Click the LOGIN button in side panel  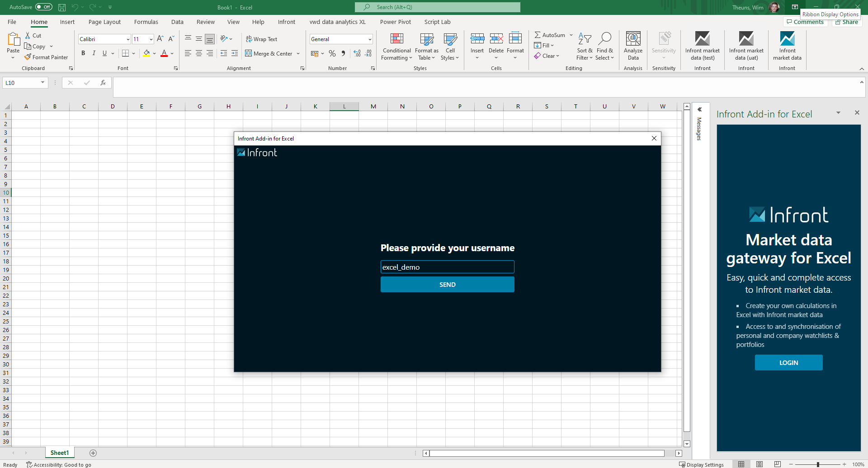point(788,363)
